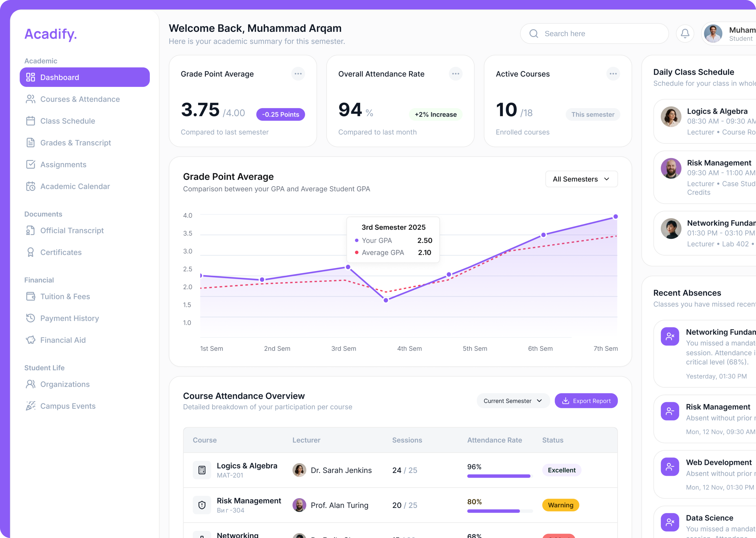This screenshot has height=538, width=756.
Task: Open Payment History page
Action: tap(85, 318)
